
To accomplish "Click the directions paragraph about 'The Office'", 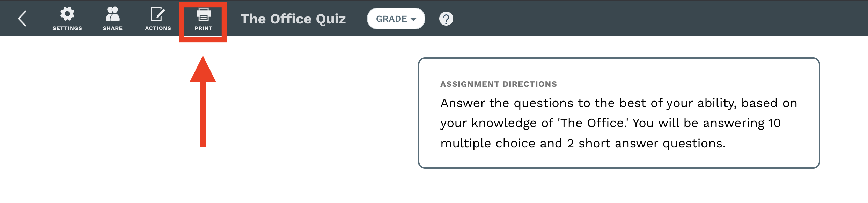I will tap(619, 123).
